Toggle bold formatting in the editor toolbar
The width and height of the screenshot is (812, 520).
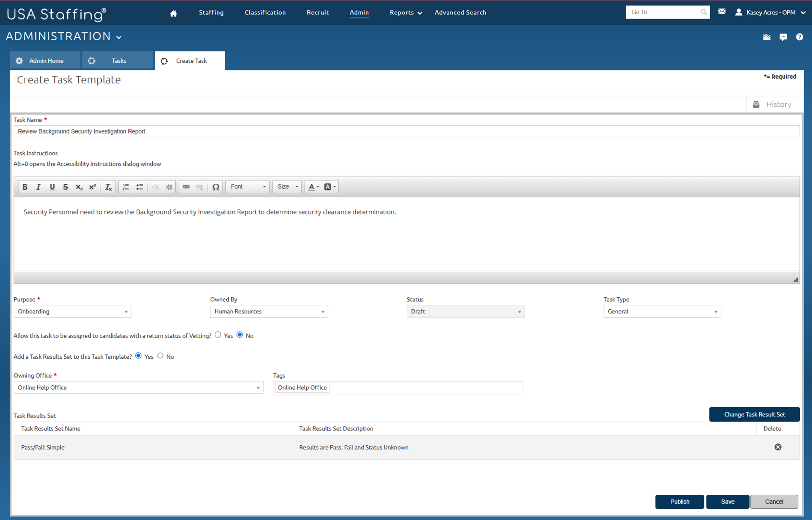pos(25,186)
